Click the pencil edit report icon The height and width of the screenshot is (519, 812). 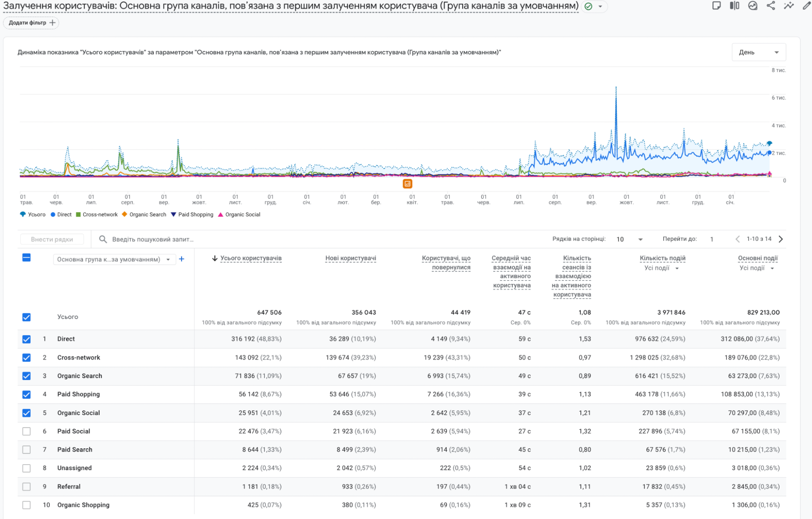(806, 6)
